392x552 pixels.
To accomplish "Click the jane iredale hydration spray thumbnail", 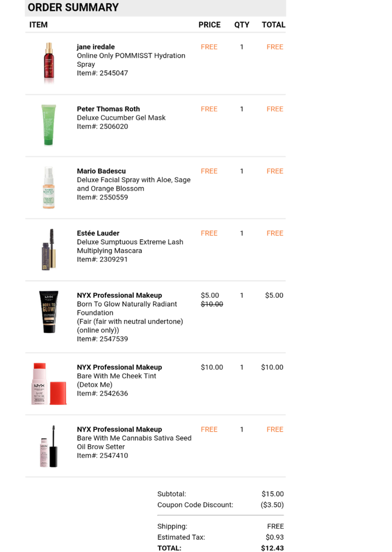I will coord(49,63).
